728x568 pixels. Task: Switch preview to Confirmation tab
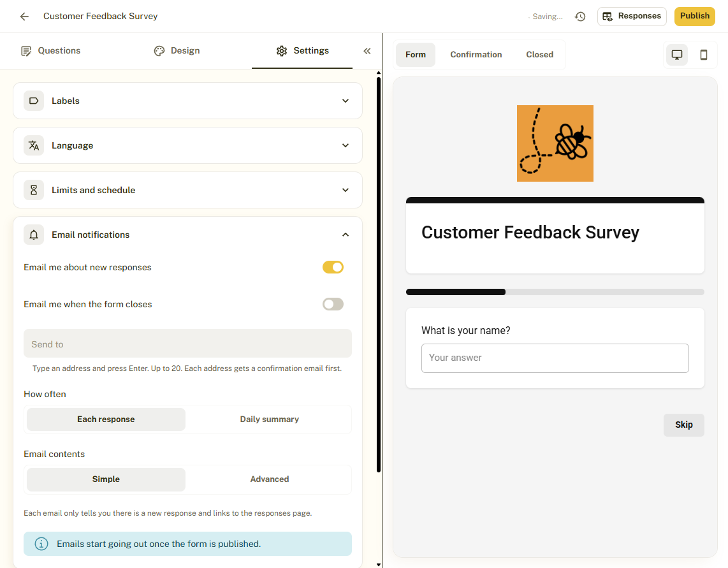pyautogui.click(x=476, y=54)
